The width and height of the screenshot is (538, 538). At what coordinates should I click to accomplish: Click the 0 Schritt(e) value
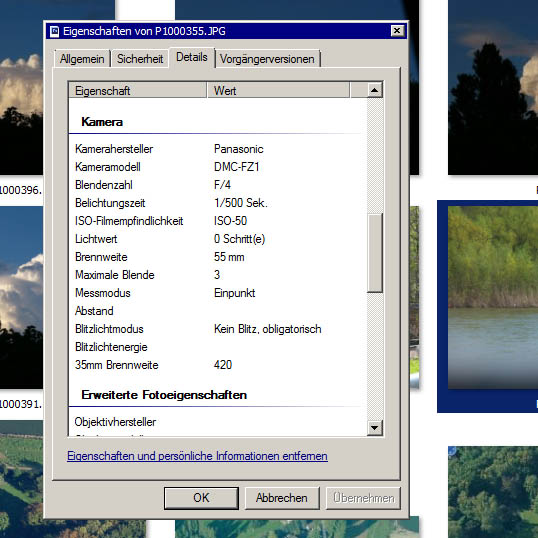click(x=239, y=239)
